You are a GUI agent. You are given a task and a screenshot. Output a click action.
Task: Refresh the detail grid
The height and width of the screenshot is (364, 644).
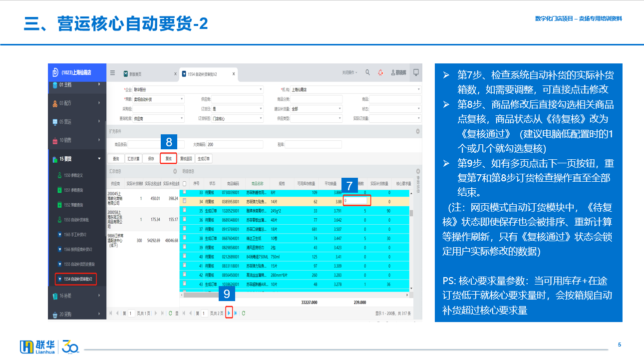244,313
